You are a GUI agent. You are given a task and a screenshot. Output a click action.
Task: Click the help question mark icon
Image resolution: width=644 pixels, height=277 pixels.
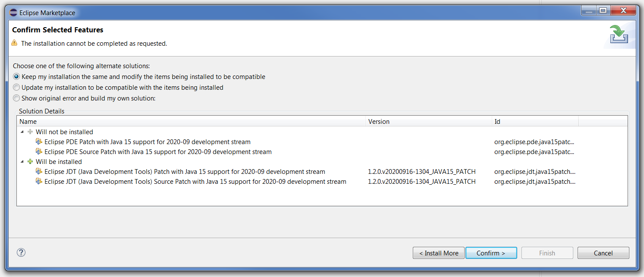point(21,252)
